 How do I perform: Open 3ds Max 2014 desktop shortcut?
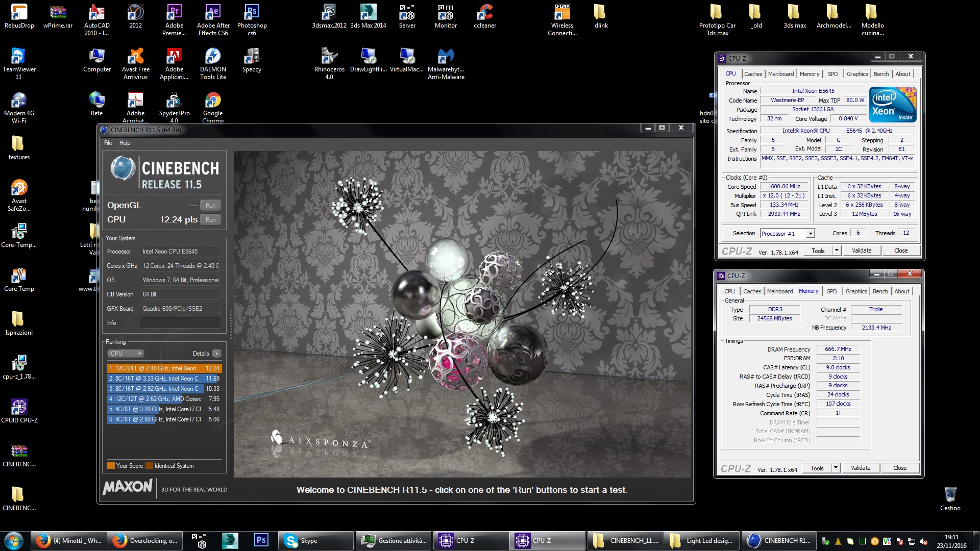[x=368, y=16]
